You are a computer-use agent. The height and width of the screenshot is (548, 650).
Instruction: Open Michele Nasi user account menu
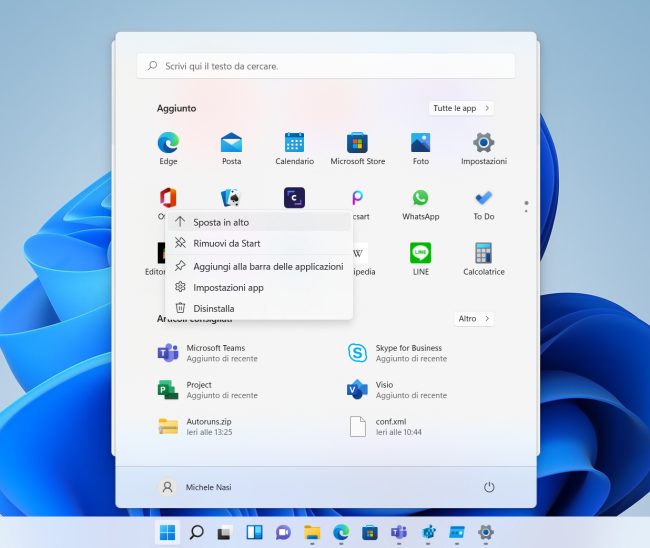195,487
